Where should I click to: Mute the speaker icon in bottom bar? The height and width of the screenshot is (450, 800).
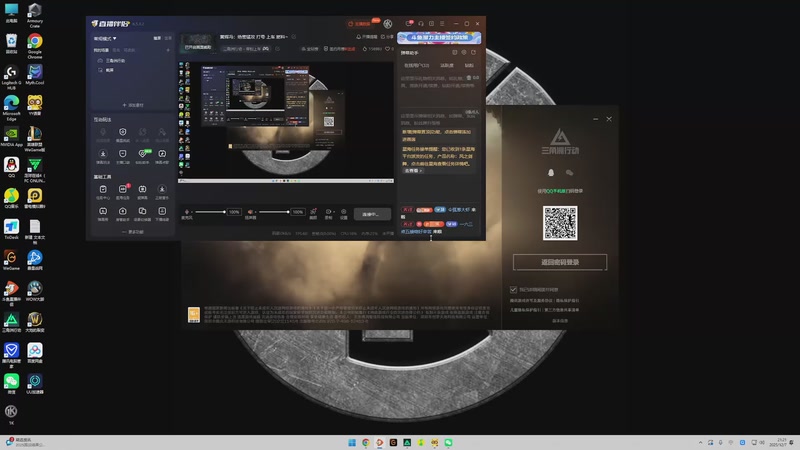pos(250,212)
